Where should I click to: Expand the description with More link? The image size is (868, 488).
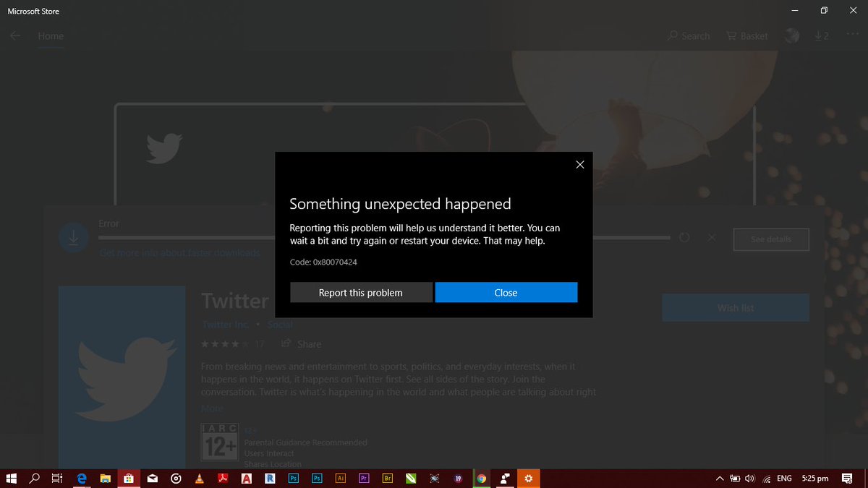point(212,408)
